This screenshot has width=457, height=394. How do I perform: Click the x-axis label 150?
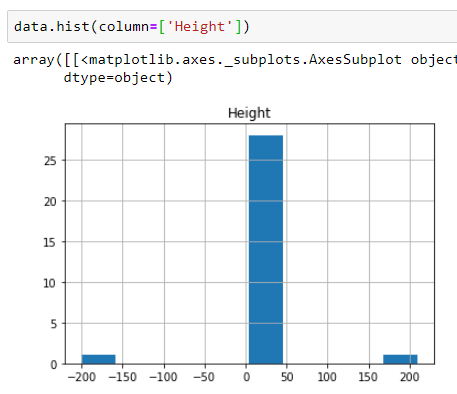pos(368,377)
